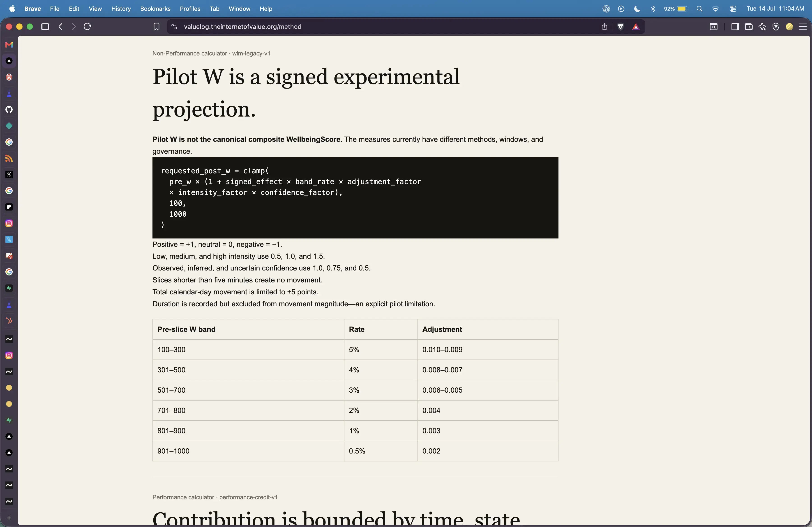Open the site settings control in the address bar
The image size is (812, 527).
point(174,27)
